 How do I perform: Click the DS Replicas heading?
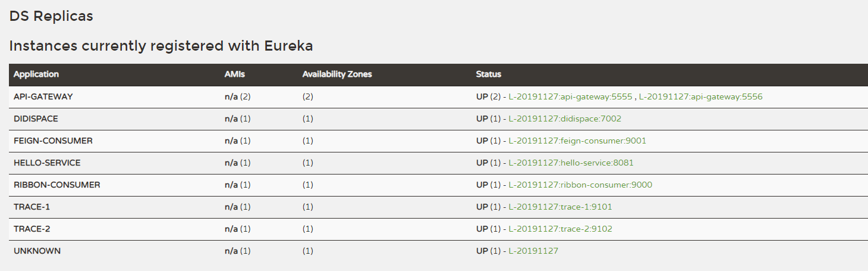click(x=51, y=16)
